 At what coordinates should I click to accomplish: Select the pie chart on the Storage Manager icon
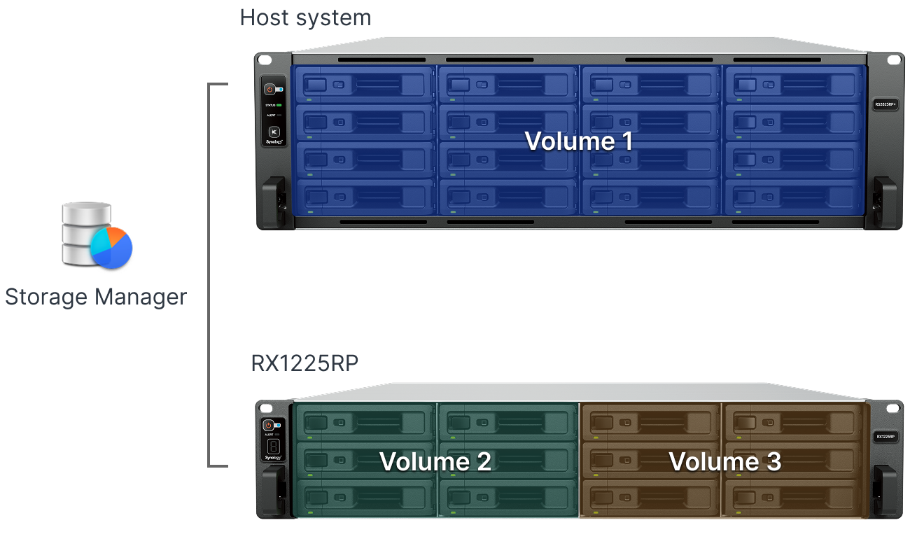click(x=111, y=248)
